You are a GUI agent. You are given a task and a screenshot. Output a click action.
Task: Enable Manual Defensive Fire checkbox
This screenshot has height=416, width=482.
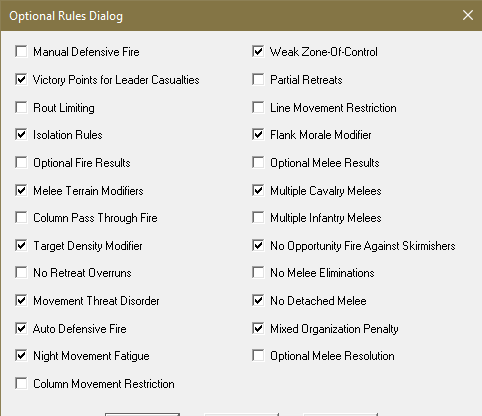click(x=21, y=52)
